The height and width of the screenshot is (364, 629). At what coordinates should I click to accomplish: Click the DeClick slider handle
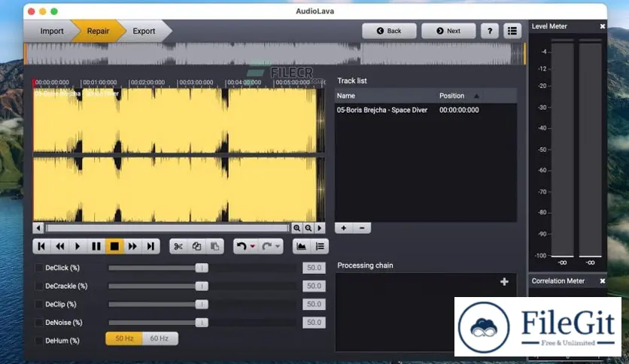click(x=202, y=268)
